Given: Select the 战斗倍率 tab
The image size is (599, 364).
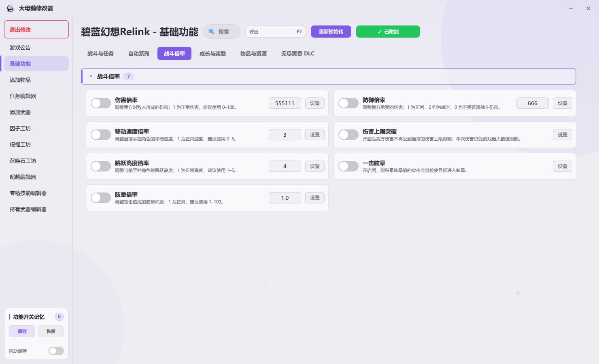Looking at the screenshot, I should click(174, 53).
